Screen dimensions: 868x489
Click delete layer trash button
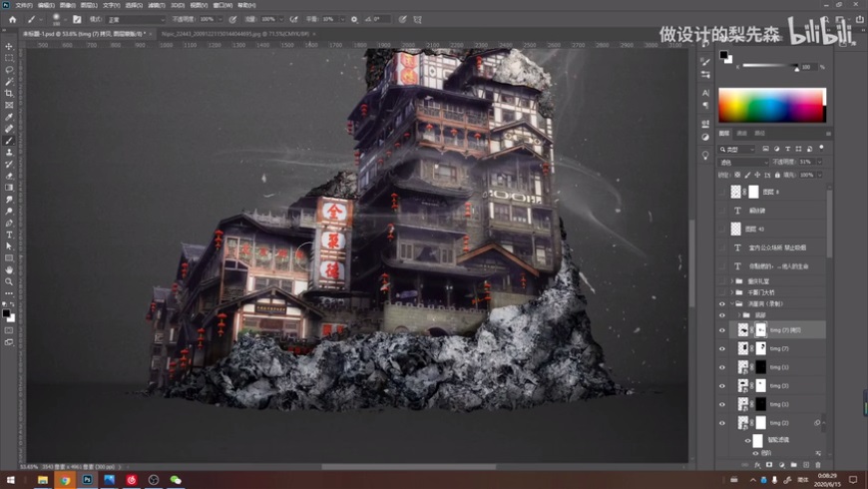coord(818,465)
